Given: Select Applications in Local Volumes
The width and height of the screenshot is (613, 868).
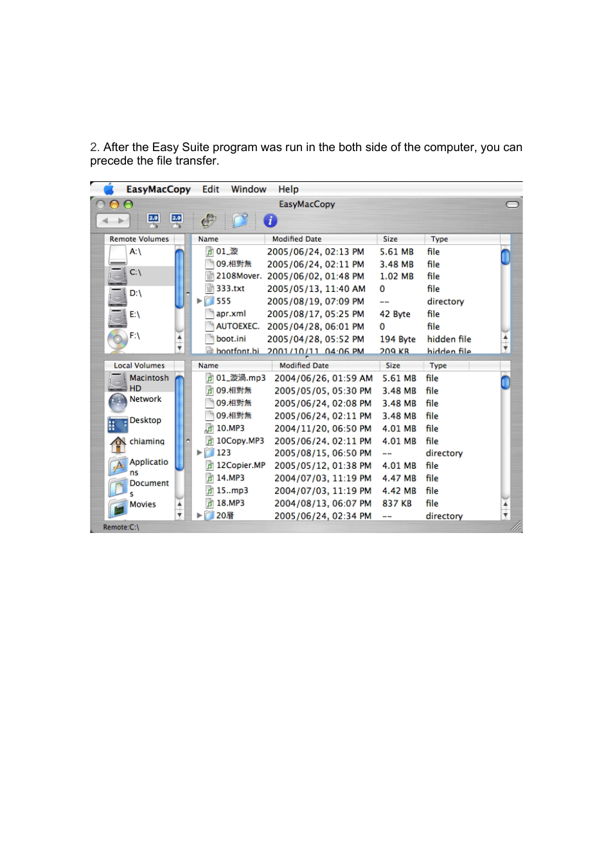Looking at the screenshot, I should pos(139,466).
